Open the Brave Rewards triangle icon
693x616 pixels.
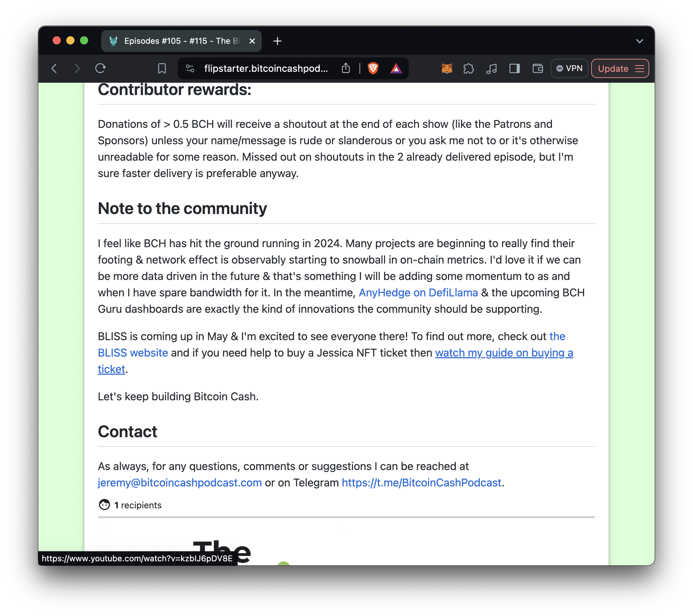[x=396, y=68]
